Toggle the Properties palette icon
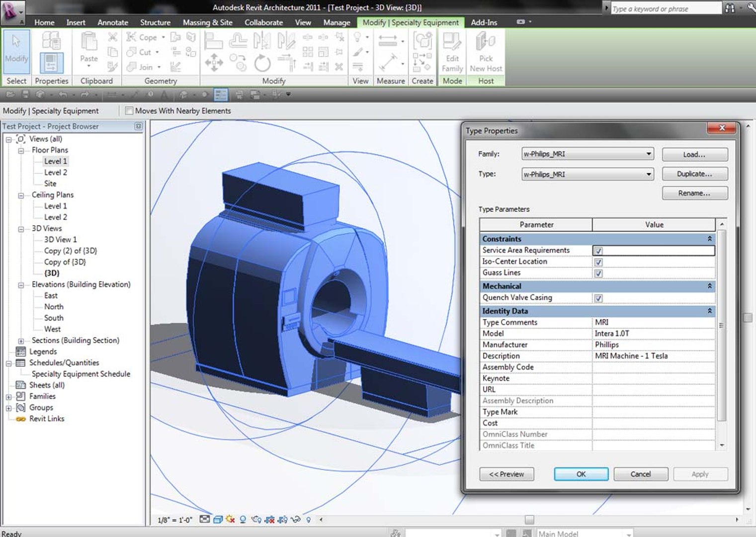Viewport: 756px width, 537px height. 51,63
